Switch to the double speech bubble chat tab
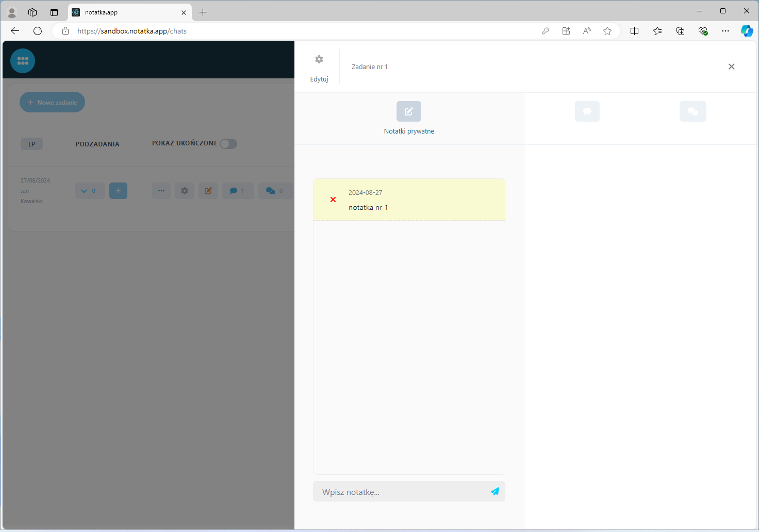 point(692,111)
